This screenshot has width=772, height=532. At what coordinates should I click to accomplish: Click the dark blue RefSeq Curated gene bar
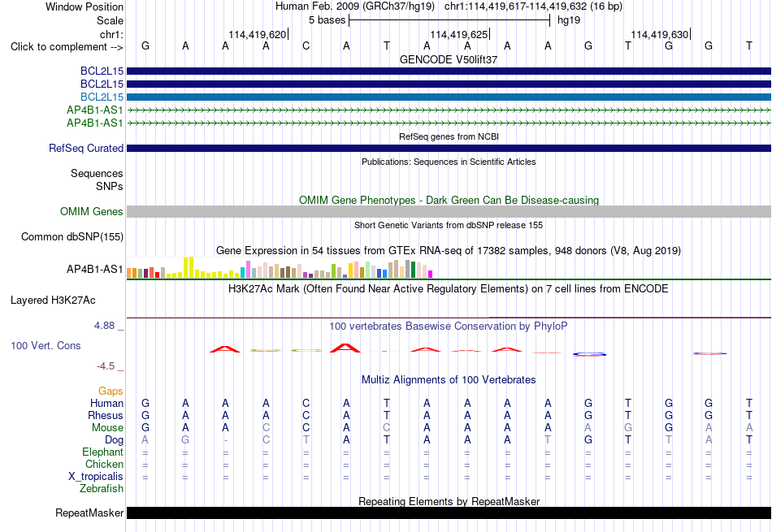[x=449, y=148]
